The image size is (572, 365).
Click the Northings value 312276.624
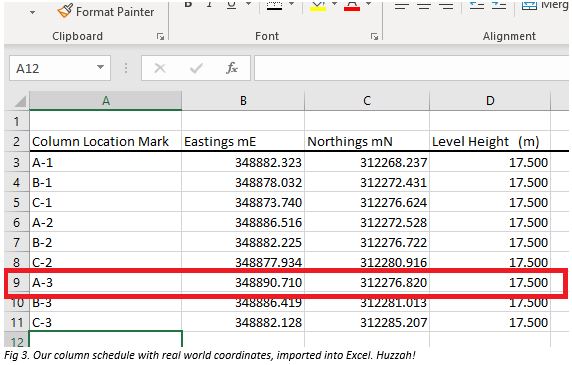point(367,202)
